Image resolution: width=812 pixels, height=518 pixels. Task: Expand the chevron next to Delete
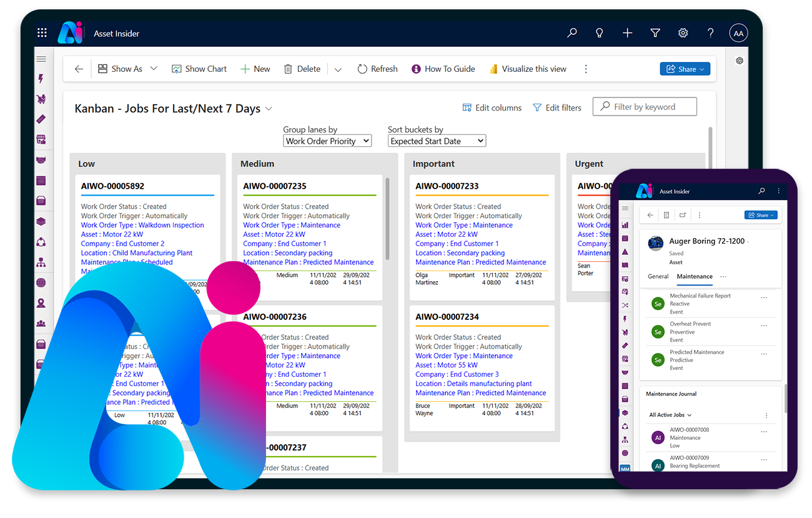338,70
